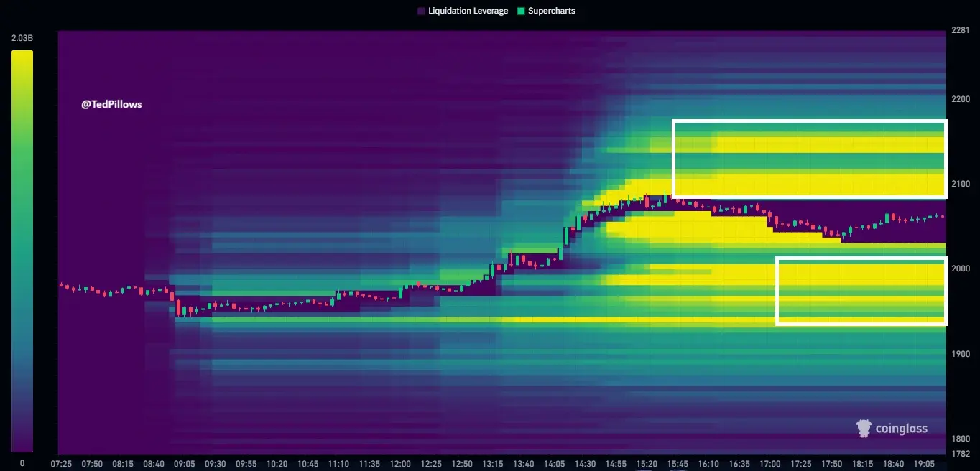
Task: Click the 17:25 time axis label
Action: click(800, 464)
